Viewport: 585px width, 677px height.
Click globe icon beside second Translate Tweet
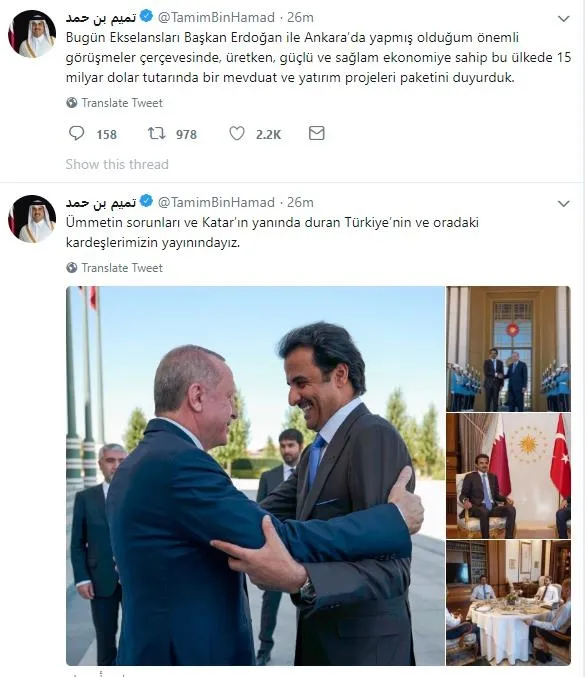click(72, 268)
